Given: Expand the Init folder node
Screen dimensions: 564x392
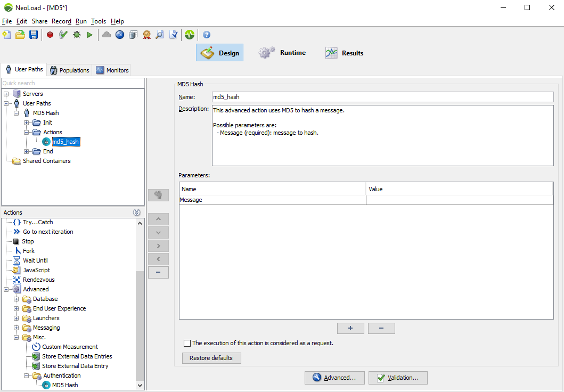Looking at the screenshot, I should tap(27, 123).
